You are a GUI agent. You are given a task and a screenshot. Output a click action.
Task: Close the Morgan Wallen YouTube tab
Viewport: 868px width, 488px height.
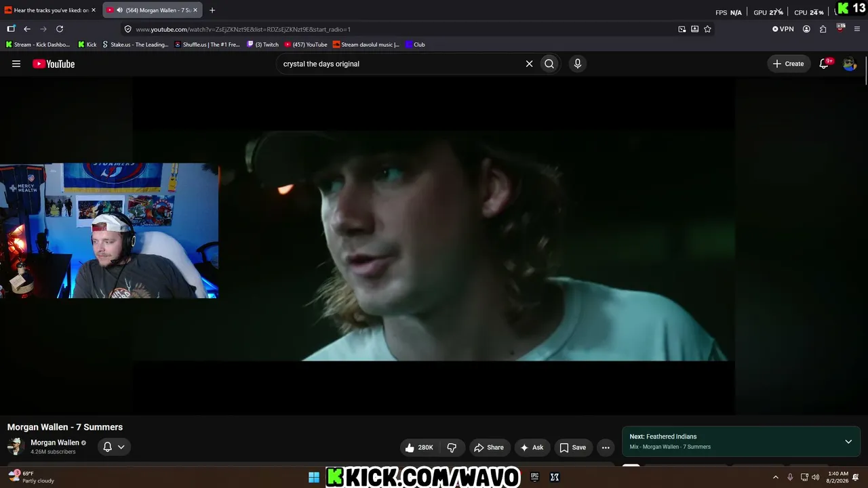click(195, 10)
